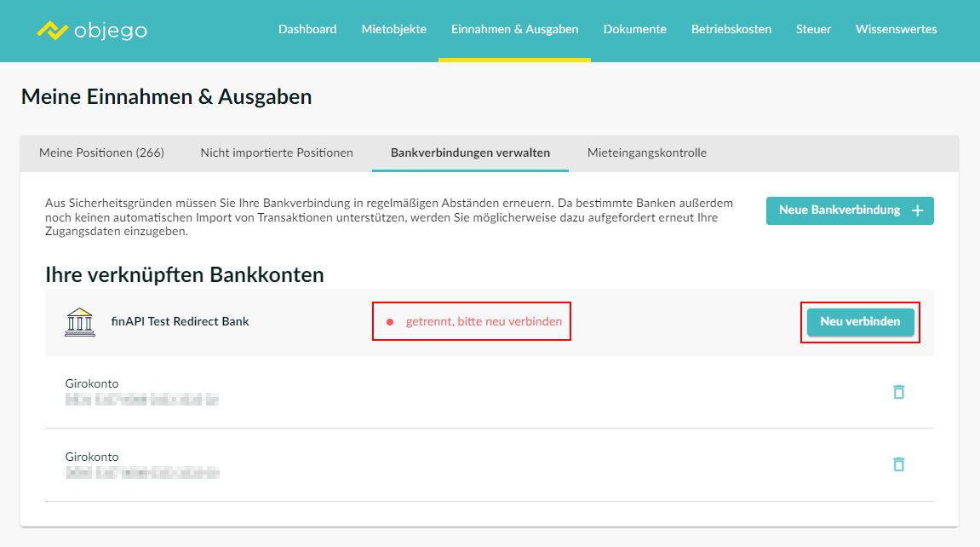Switch to Meine Positionen (266) tab

pos(101,153)
